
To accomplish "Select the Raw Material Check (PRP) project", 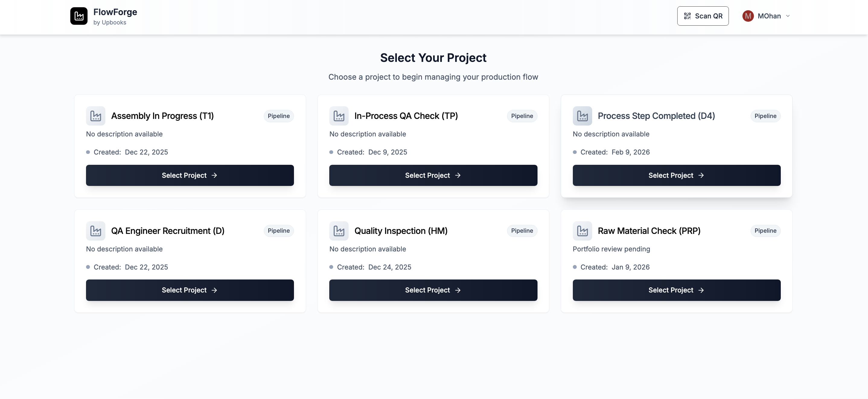I will (676, 290).
